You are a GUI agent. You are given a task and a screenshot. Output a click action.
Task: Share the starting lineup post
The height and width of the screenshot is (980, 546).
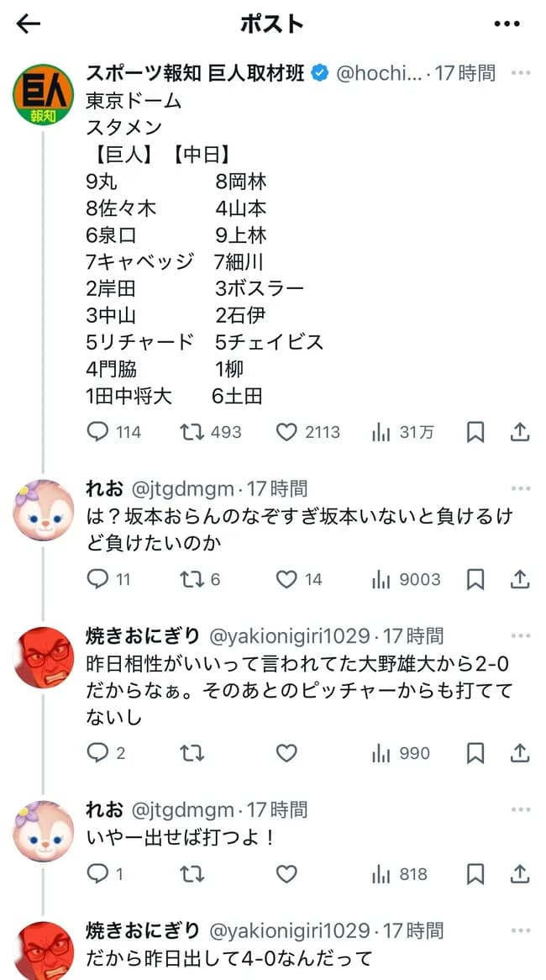click(518, 431)
